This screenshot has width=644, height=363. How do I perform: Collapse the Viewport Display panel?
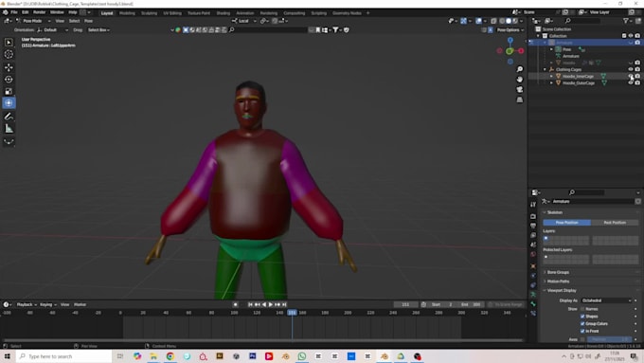tap(562, 290)
